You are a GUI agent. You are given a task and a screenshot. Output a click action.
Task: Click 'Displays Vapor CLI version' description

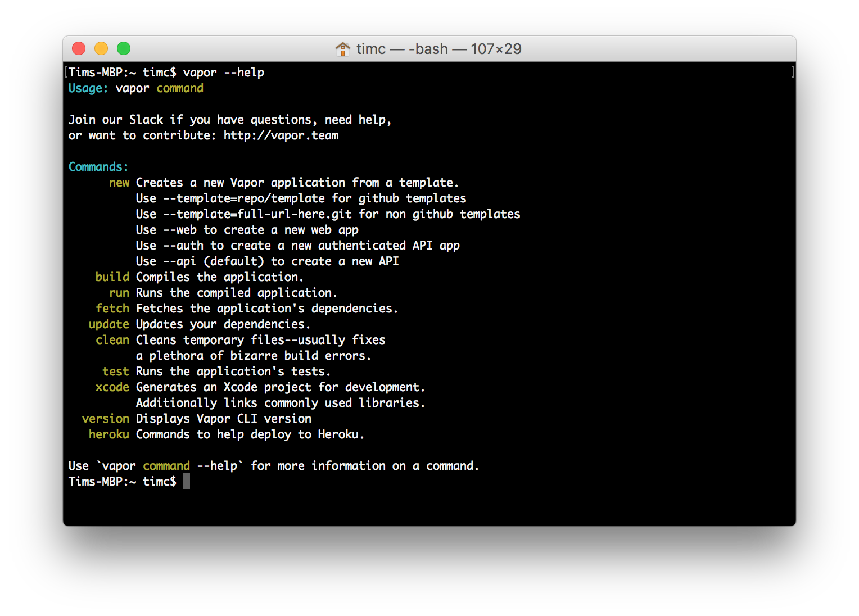[x=224, y=419]
